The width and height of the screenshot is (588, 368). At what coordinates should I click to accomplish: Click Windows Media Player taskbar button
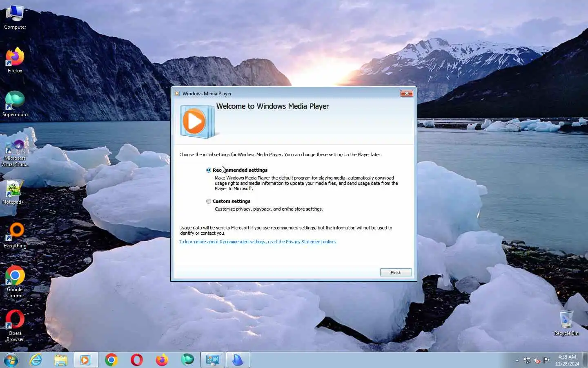point(86,360)
